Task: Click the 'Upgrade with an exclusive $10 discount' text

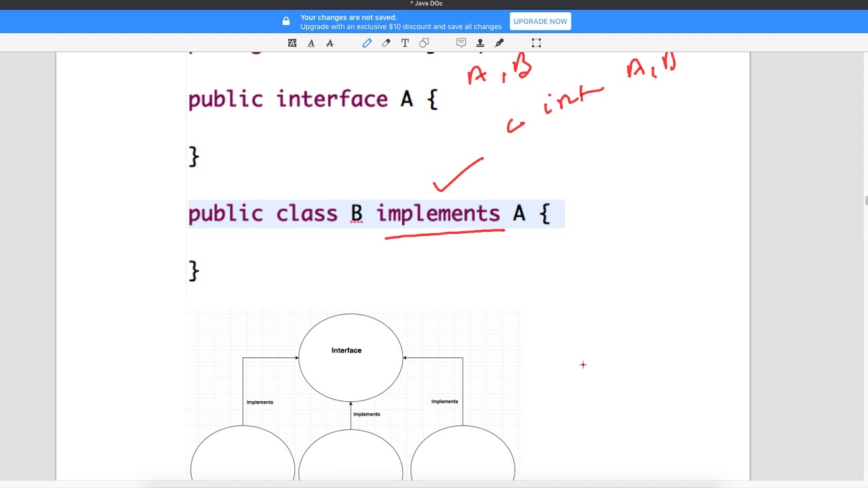Action: [368, 26]
